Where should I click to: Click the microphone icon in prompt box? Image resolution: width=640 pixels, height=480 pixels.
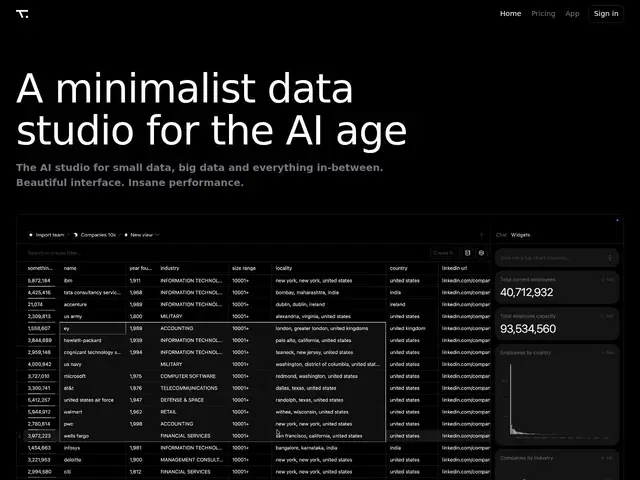[610, 258]
